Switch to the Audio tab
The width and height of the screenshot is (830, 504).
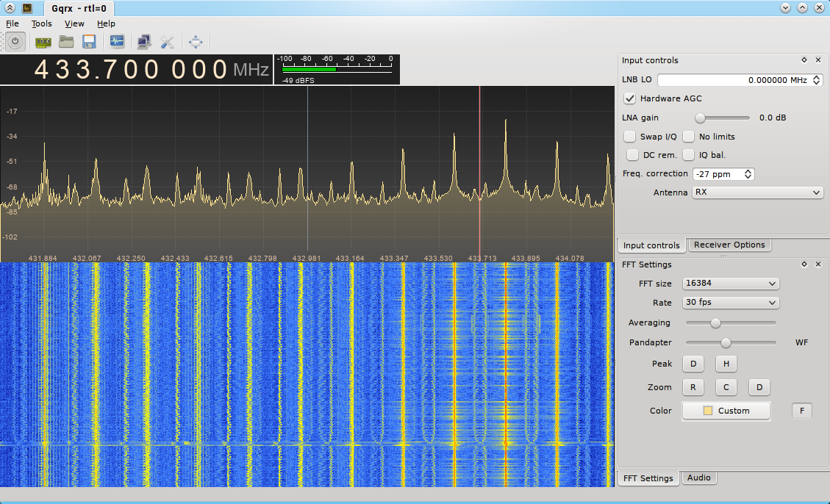click(699, 478)
